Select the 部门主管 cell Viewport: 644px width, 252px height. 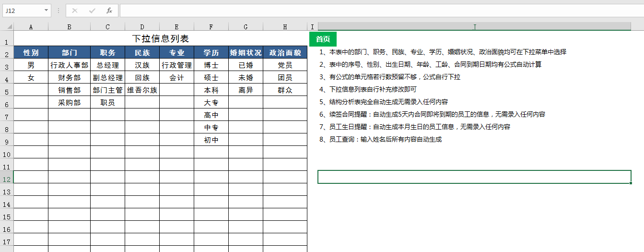click(108, 90)
